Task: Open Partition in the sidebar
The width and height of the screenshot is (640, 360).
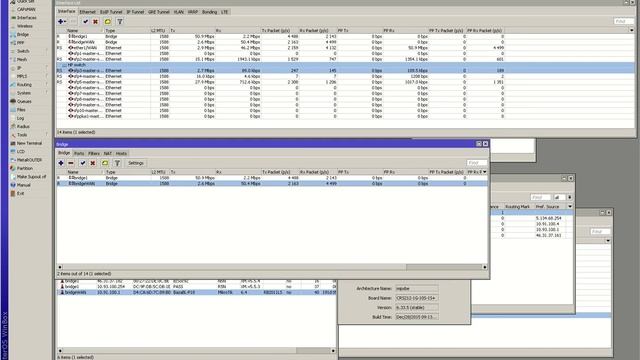Action: point(24,168)
